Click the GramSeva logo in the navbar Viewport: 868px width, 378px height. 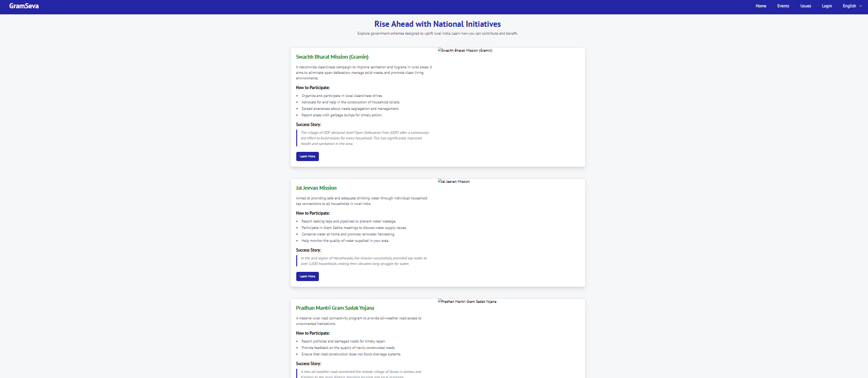24,6
